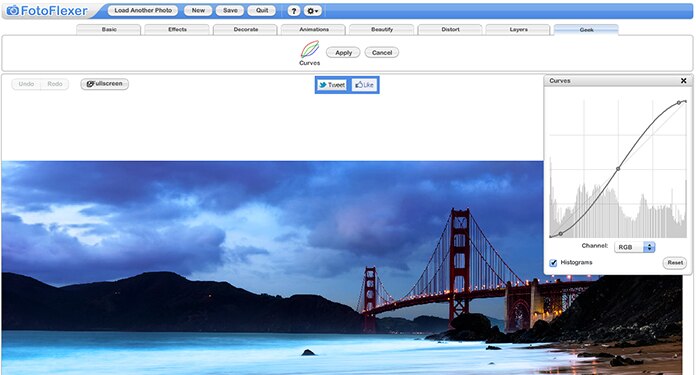Image resolution: width=696 pixels, height=375 pixels.
Task: Click the Facebook Like button
Action: point(364,85)
